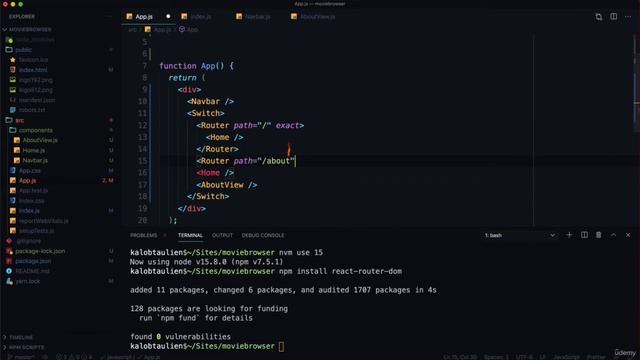Close the terminal panel
640x360 pixels.
(x=628, y=235)
